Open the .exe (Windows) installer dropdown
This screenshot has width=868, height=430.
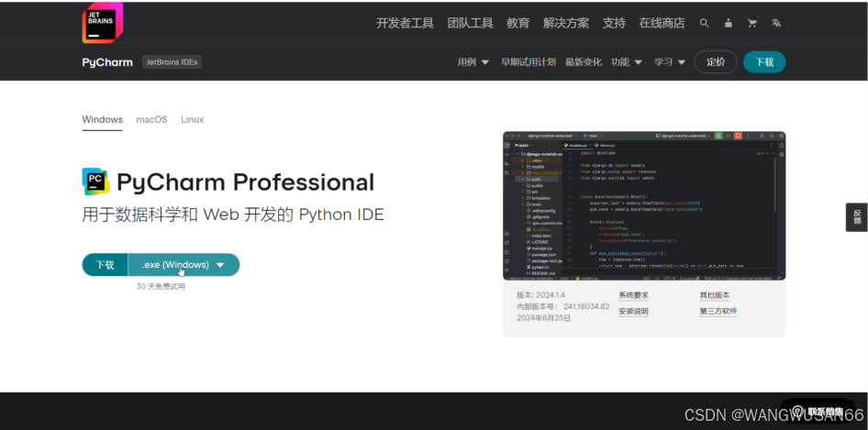(184, 265)
